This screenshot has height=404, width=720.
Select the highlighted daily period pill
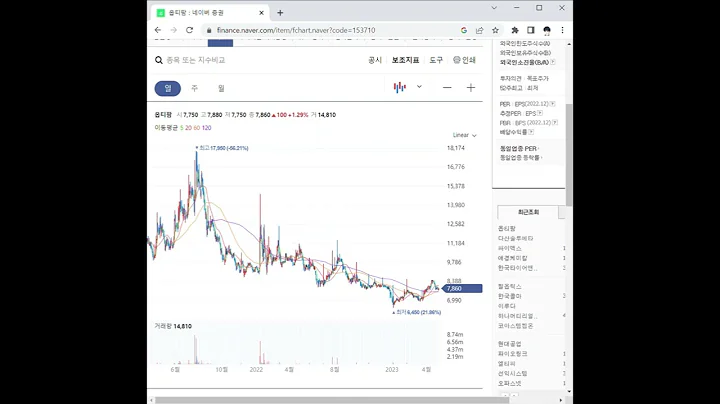tap(168, 88)
